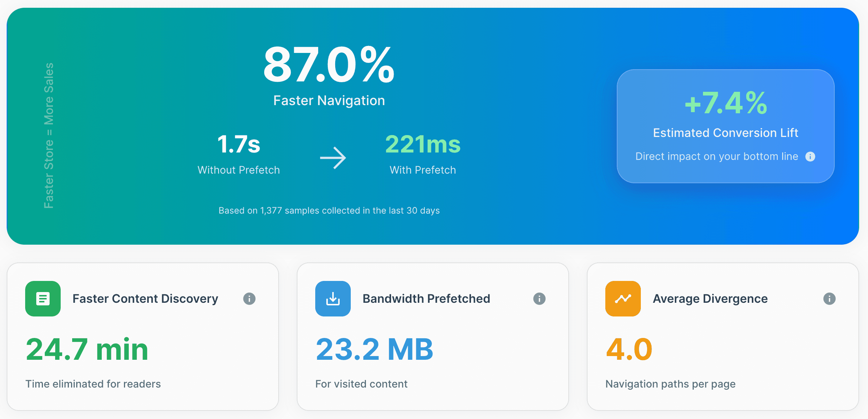Open the Average Divergence info icon
The width and height of the screenshot is (868, 419).
point(829,299)
